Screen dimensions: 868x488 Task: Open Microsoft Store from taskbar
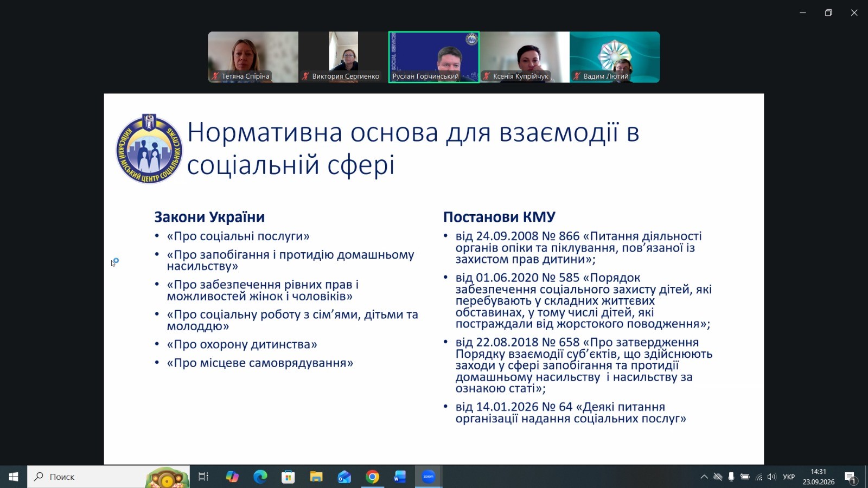(x=288, y=477)
